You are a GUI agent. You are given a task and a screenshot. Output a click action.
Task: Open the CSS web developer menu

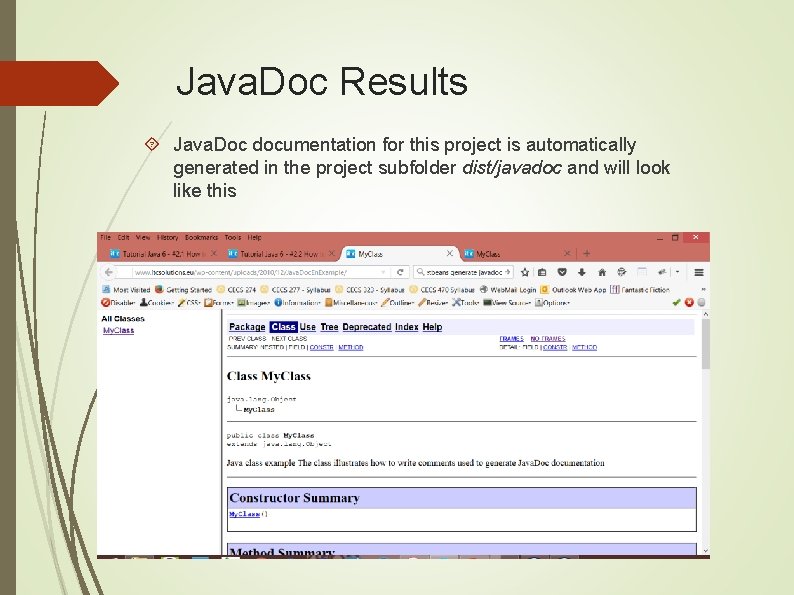click(189, 303)
